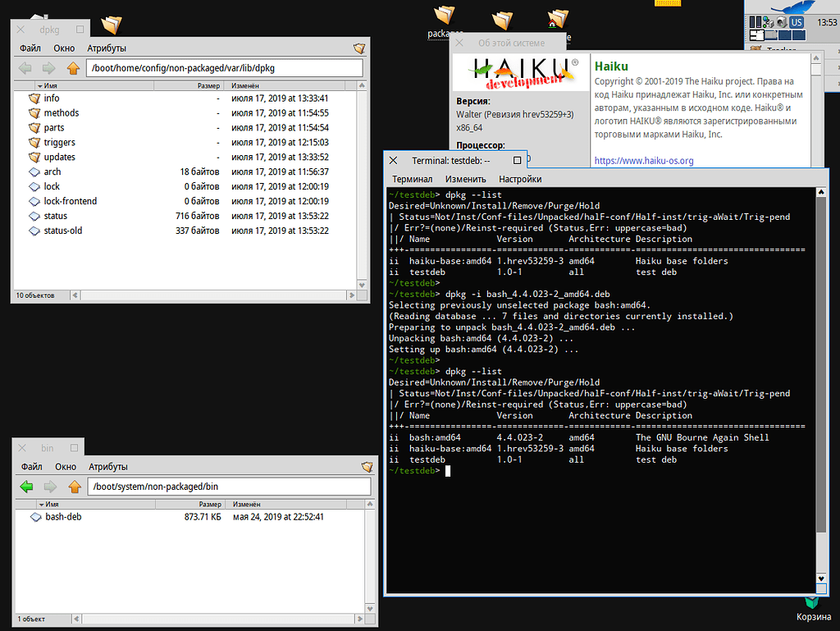Click the green back arrow in dpkg window
This screenshot has height=631, width=840.
click(x=25, y=68)
